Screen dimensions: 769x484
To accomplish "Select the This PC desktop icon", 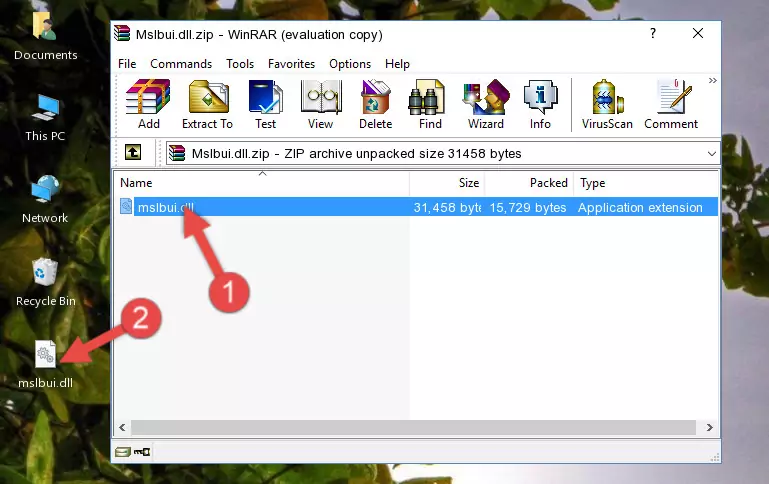I will [45, 118].
